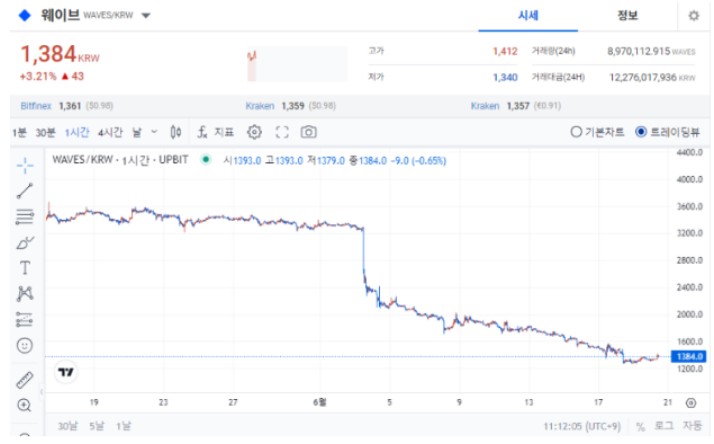Open the forecast and measurement tool

pyautogui.click(x=25, y=320)
